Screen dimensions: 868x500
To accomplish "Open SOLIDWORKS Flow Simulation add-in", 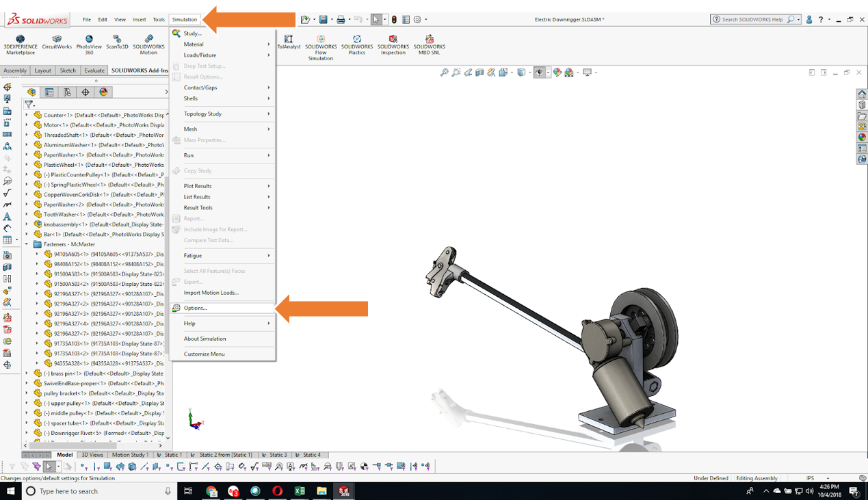I will [x=320, y=47].
